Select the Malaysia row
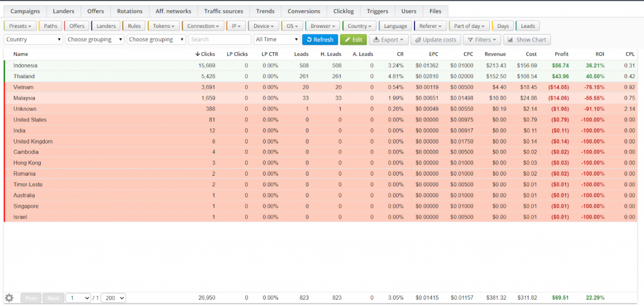 (x=320, y=98)
